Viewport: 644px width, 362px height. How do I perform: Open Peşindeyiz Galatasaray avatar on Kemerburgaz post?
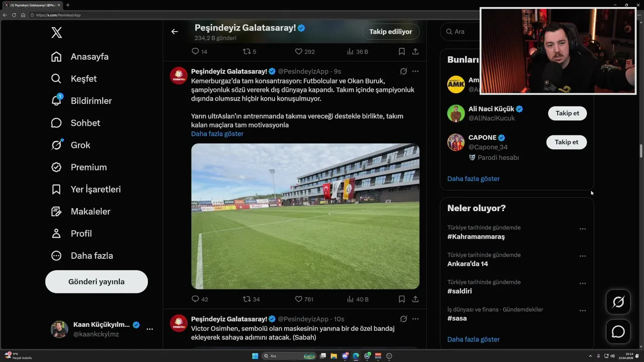179,75
